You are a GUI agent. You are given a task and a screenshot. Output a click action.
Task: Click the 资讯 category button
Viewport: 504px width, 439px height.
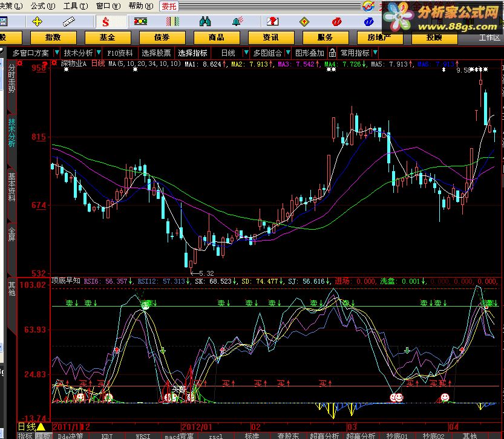(270, 37)
